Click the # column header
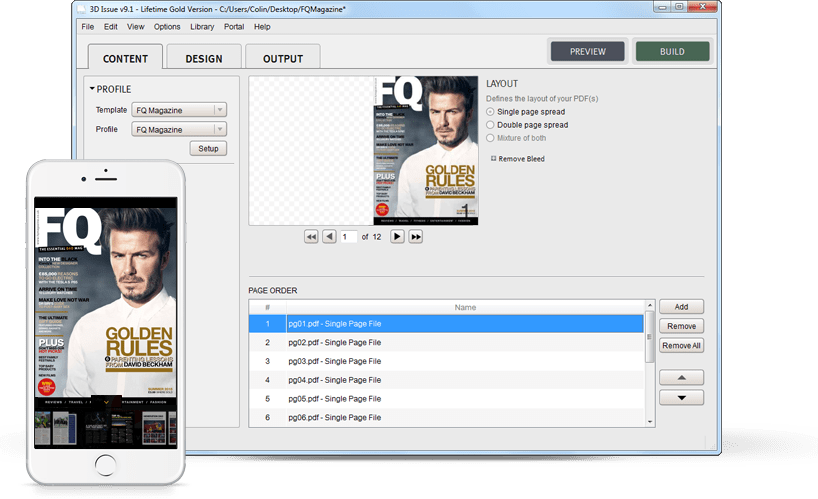This screenshot has width=818, height=499. point(268,307)
